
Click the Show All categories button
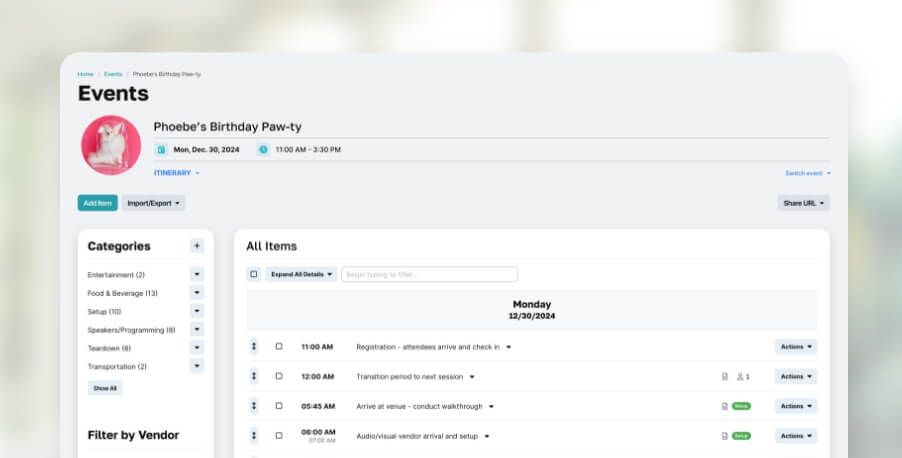point(105,388)
